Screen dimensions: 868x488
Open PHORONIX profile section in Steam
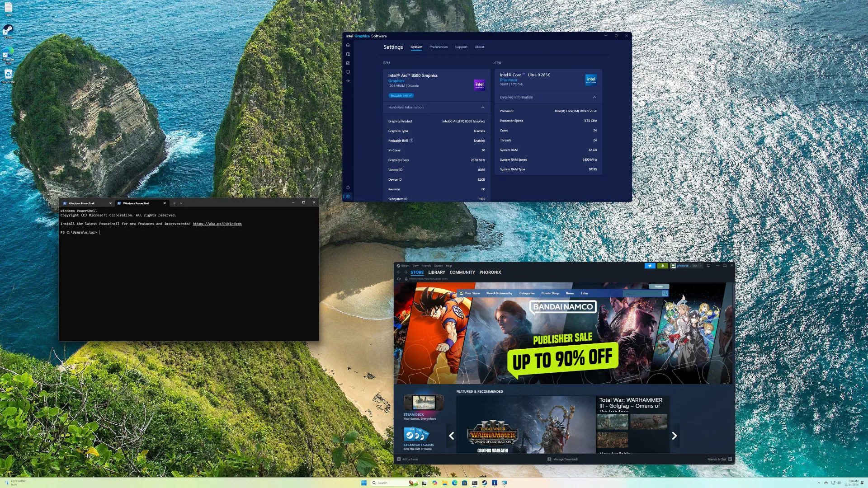click(490, 272)
